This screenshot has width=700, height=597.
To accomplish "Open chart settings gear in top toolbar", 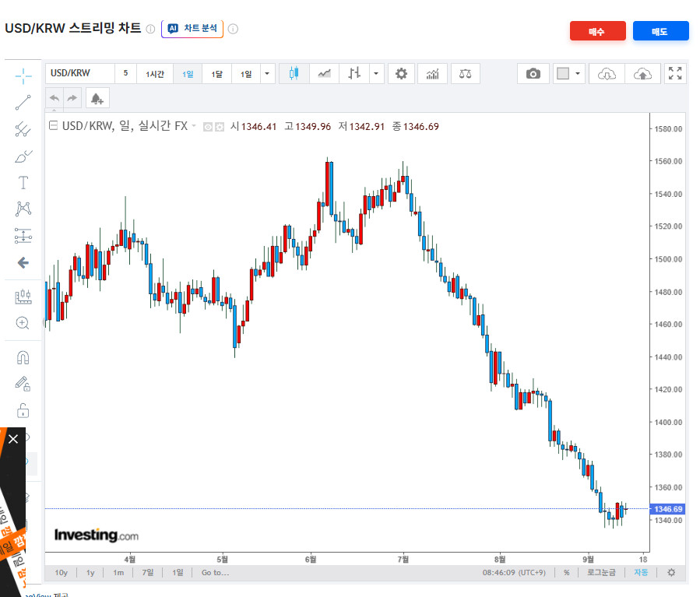I will [x=401, y=74].
